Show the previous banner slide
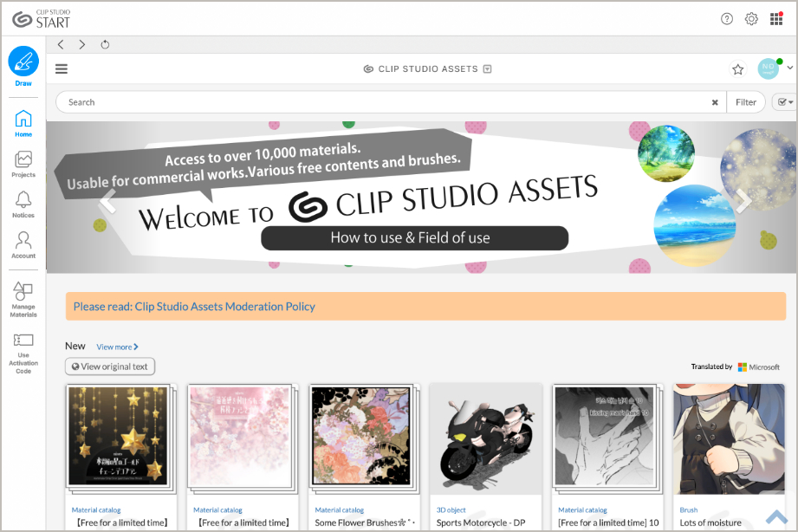Image resolution: width=798 pixels, height=532 pixels. click(108, 200)
